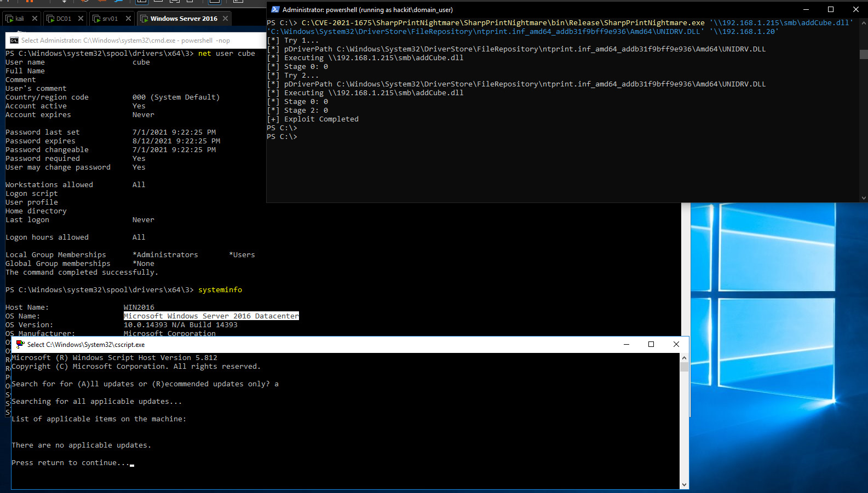Click the cscript window scrollbar thumb
The height and width of the screenshot is (493, 868).
[x=684, y=367]
